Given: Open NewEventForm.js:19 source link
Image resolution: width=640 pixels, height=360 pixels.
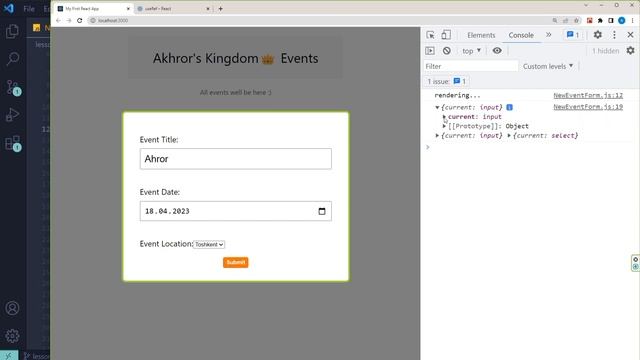Looking at the screenshot, I should (x=588, y=107).
